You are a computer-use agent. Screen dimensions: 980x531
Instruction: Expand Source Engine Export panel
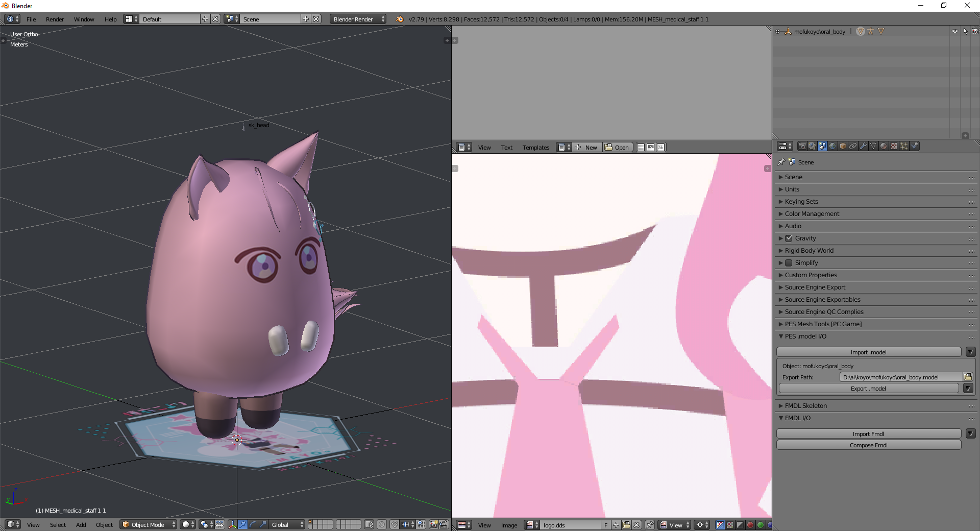(875, 287)
